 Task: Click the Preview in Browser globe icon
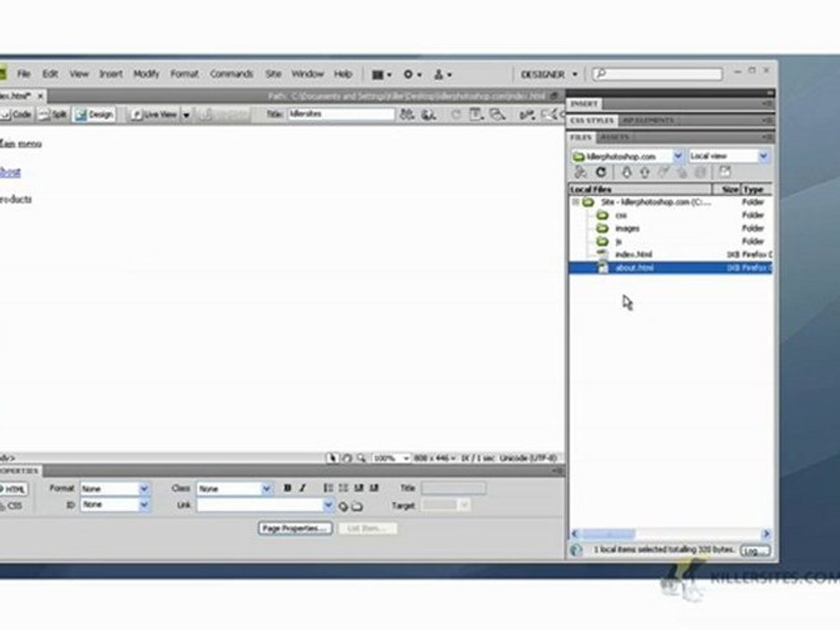(x=429, y=114)
